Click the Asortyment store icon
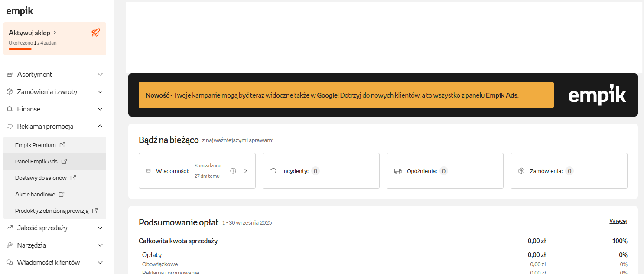Image resolution: width=644 pixels, height=274 pixels. click(10, 75)
